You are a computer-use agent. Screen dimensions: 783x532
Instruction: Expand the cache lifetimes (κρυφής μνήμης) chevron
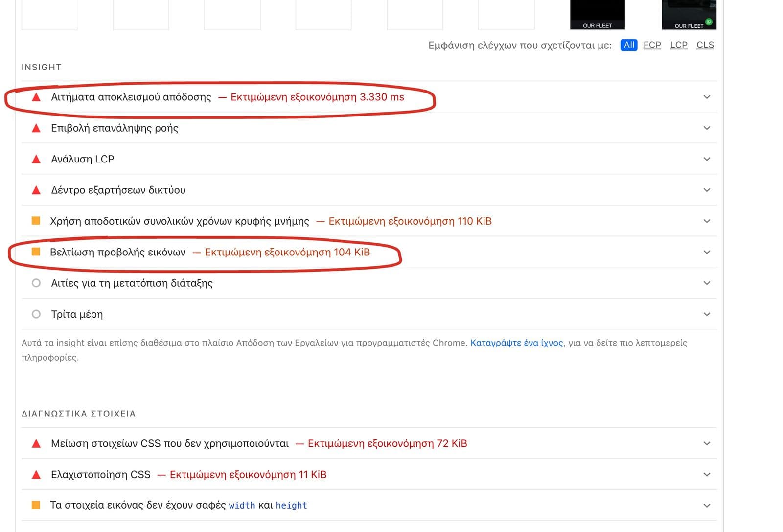tap(707, 221)
